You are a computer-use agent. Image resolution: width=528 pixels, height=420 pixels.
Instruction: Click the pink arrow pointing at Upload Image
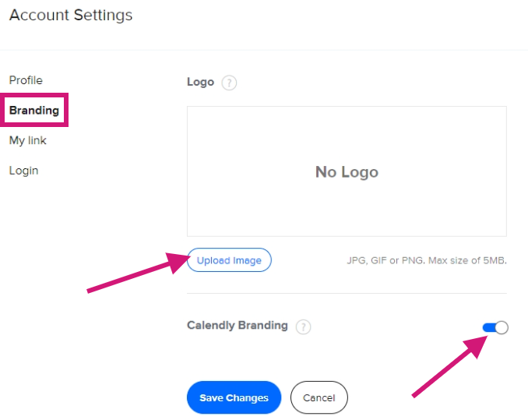pyautogui.click(x=138, y=272)
